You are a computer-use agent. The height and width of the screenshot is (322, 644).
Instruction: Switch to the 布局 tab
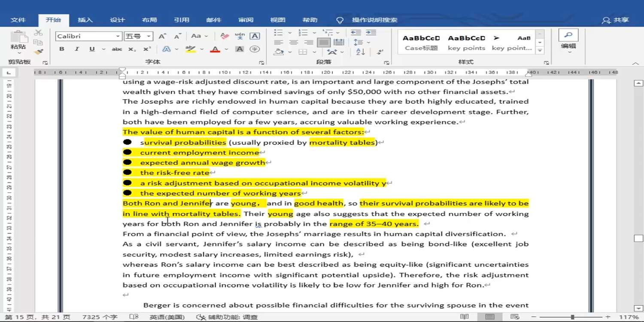(149, 20)
